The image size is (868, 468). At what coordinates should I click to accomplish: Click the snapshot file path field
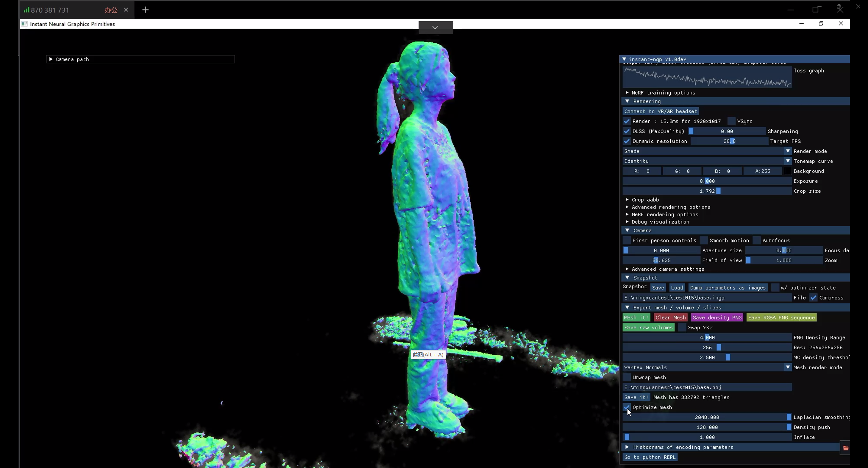(707, 297)
